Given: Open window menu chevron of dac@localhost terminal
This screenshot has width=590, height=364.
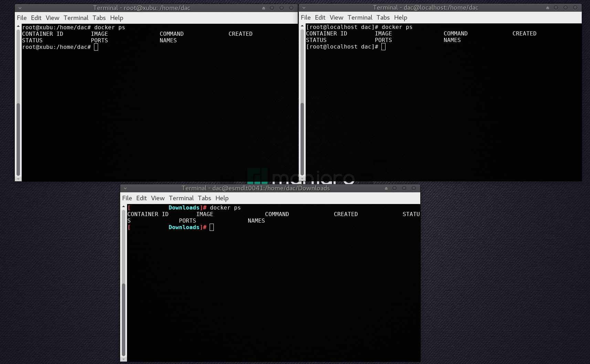Looking at the screenshot, I should [x=304, y=8].
